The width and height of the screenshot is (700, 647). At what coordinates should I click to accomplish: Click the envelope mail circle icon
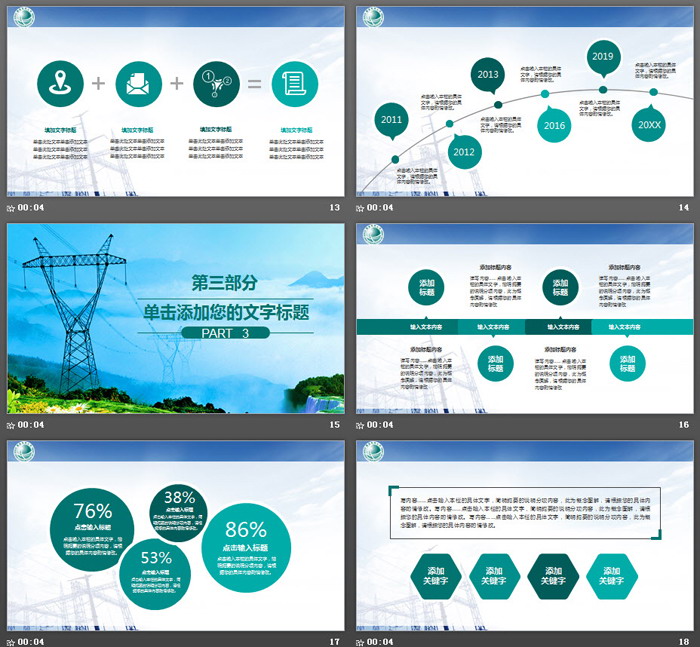coord(139,84)
